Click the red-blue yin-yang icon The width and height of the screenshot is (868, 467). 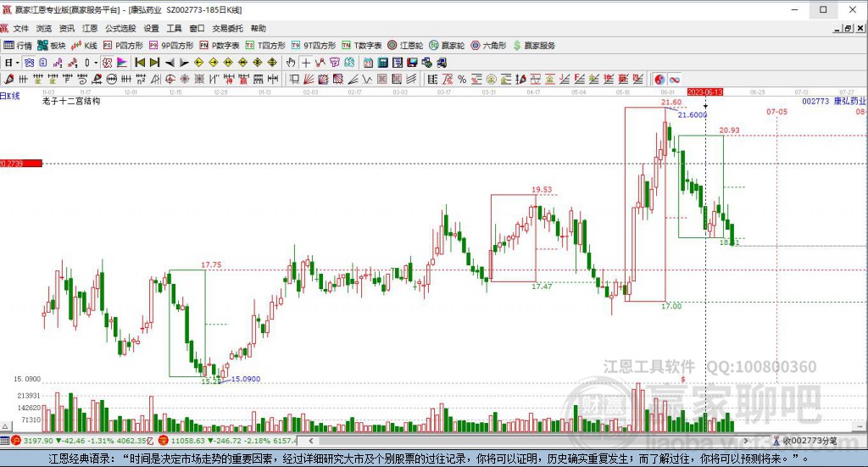click(x=659, y=80)
